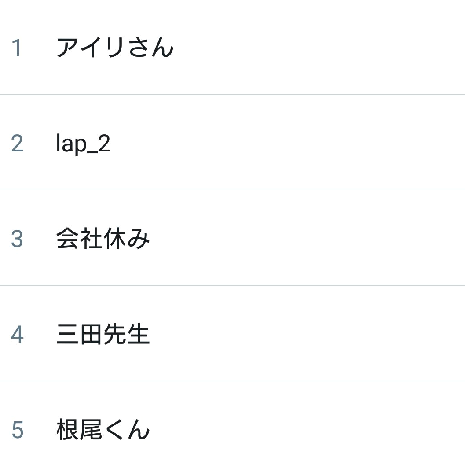
Task: Open the lap_2 trending topic
Action: click(x=84, y=143)
